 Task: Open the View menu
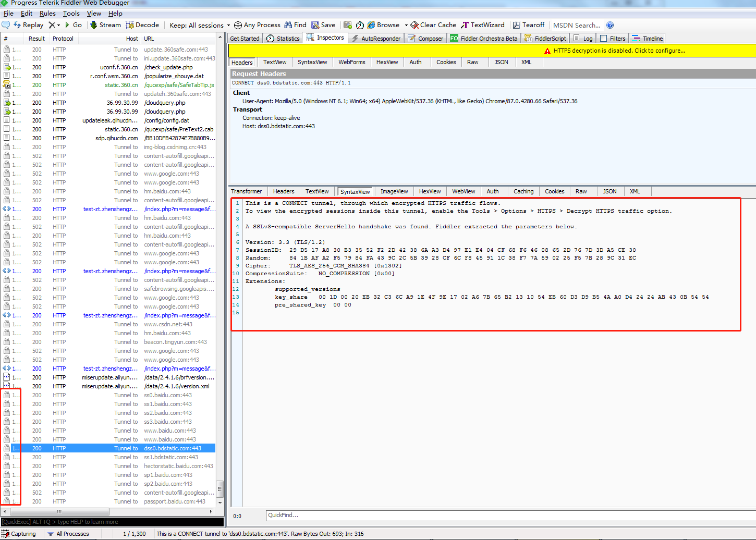click(x=94, y=14)
